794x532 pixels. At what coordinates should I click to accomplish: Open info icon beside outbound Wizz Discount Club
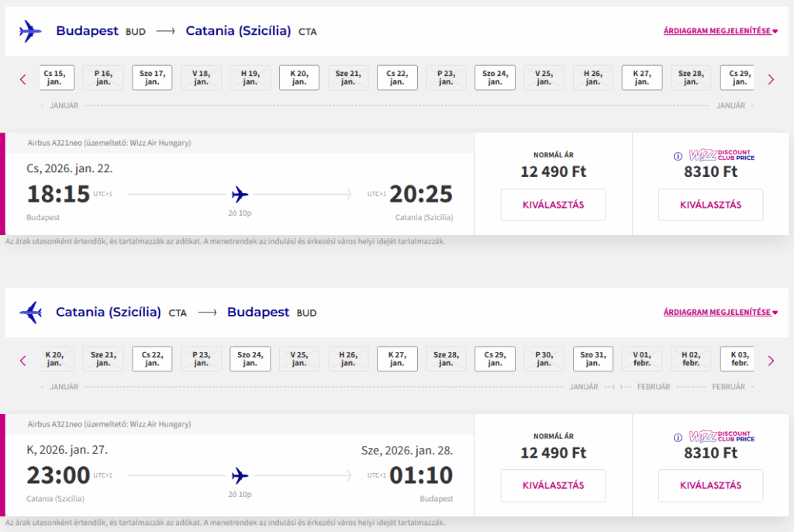pyautogui.click(x=678, y=156)
